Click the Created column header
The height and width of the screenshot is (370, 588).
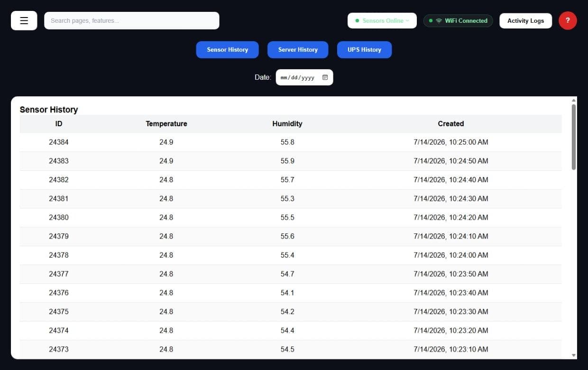pyautogui.click(x=451, y=124)
